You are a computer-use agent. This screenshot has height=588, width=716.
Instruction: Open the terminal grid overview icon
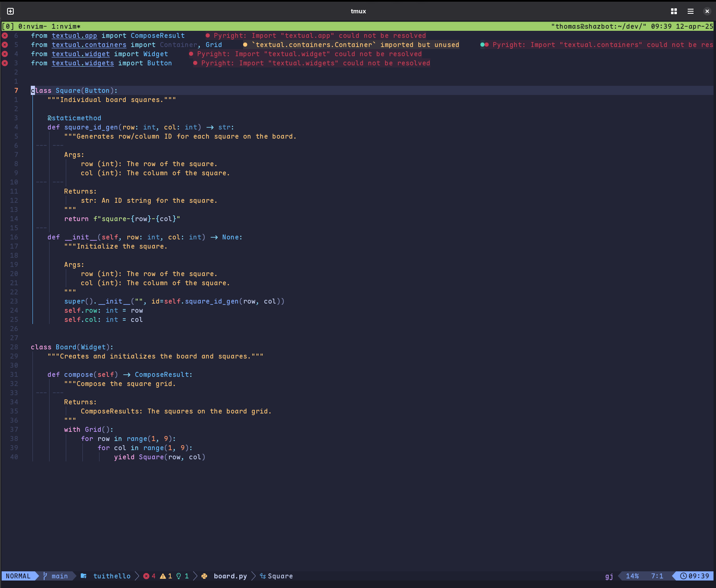click(x=674, y=11)
